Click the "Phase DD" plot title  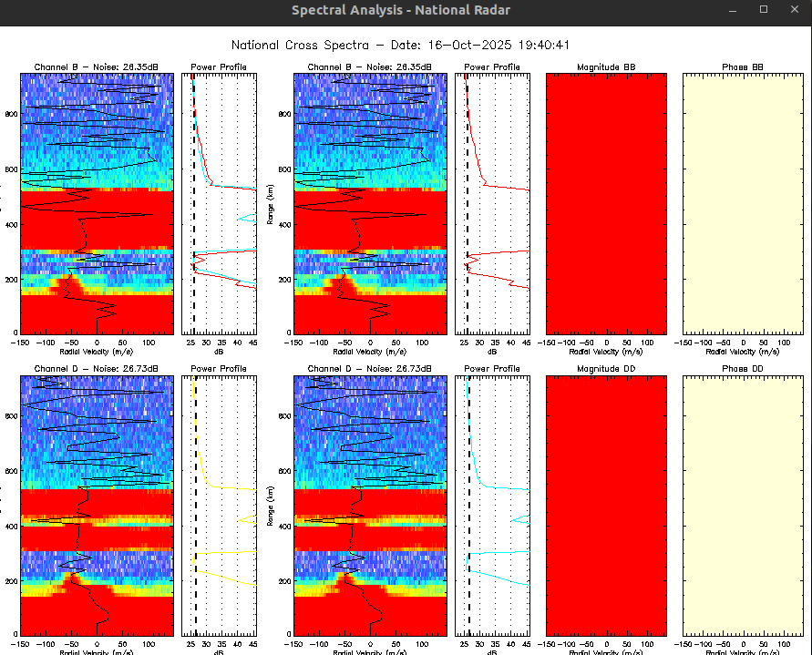coord(743,369)
